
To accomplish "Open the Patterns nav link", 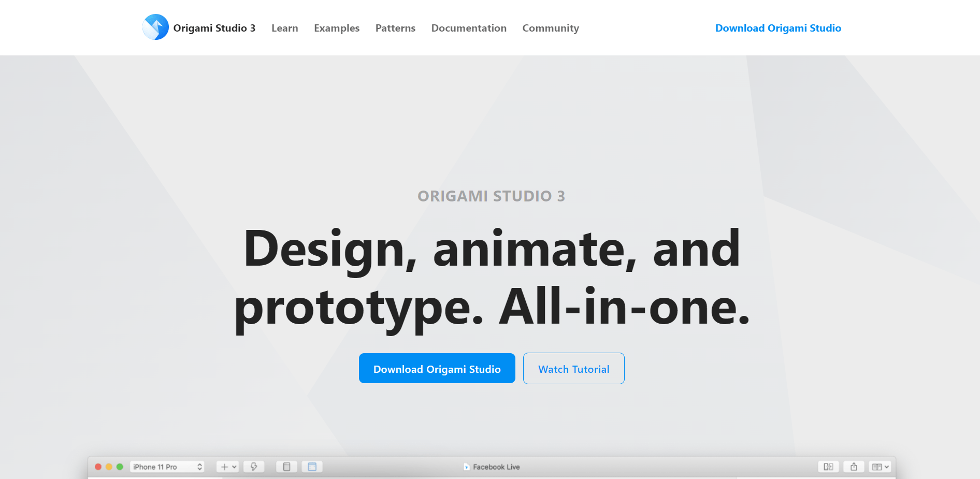I will [x=395, y=28].
